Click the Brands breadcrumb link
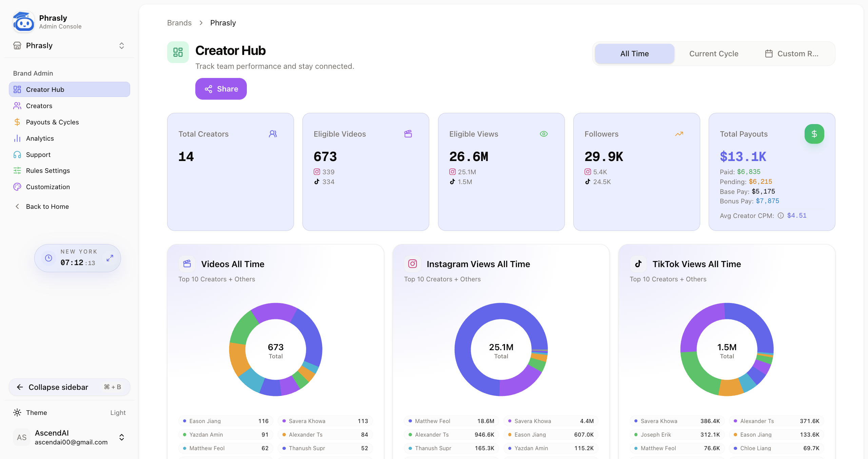 [x=179, y=23]
